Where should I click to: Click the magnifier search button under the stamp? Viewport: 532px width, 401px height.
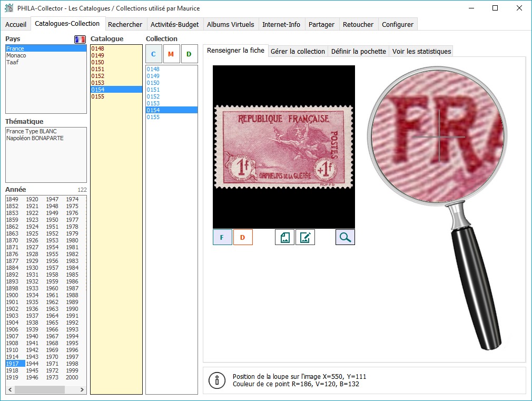click(x=345, y=237)
